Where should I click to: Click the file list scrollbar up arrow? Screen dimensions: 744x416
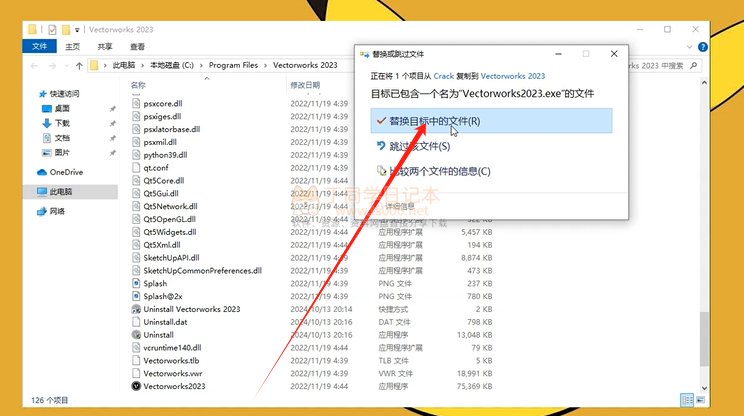[x=704, y=83]
